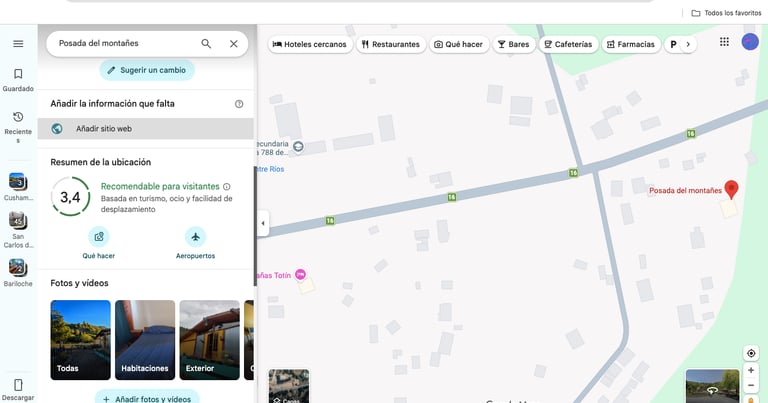The image size is (768, 403).
Task: Open the Guardado saved places
Action: point(18,80)
